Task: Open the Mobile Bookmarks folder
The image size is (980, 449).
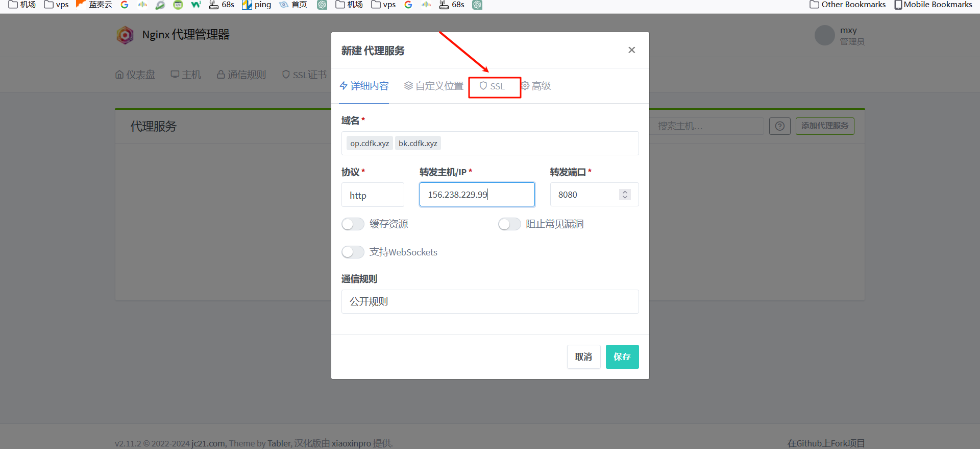Action: 933,5
